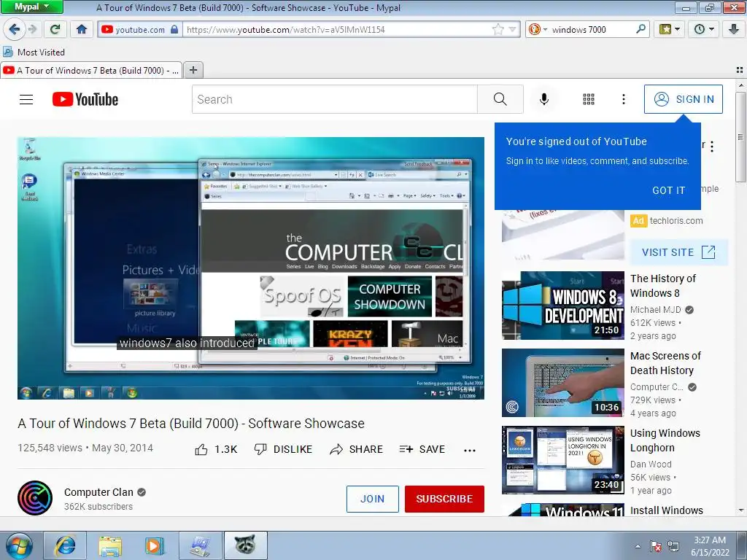Click VISIT SITE ad button
Image resolution: width=747 pixels, height=560 pixels.
678,252
